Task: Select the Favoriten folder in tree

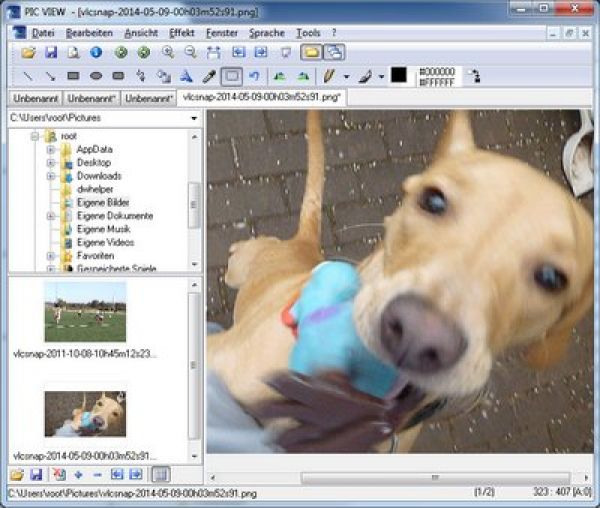Action: (x=95, y=256)
